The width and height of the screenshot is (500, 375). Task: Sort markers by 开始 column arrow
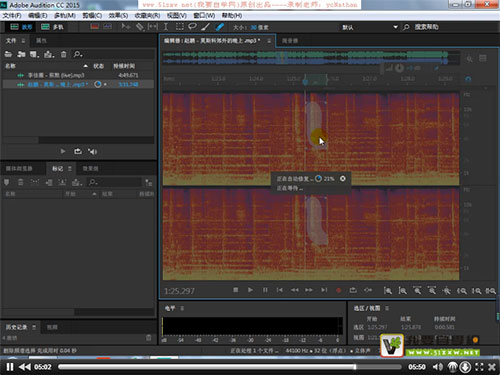(x=94, y=194)
